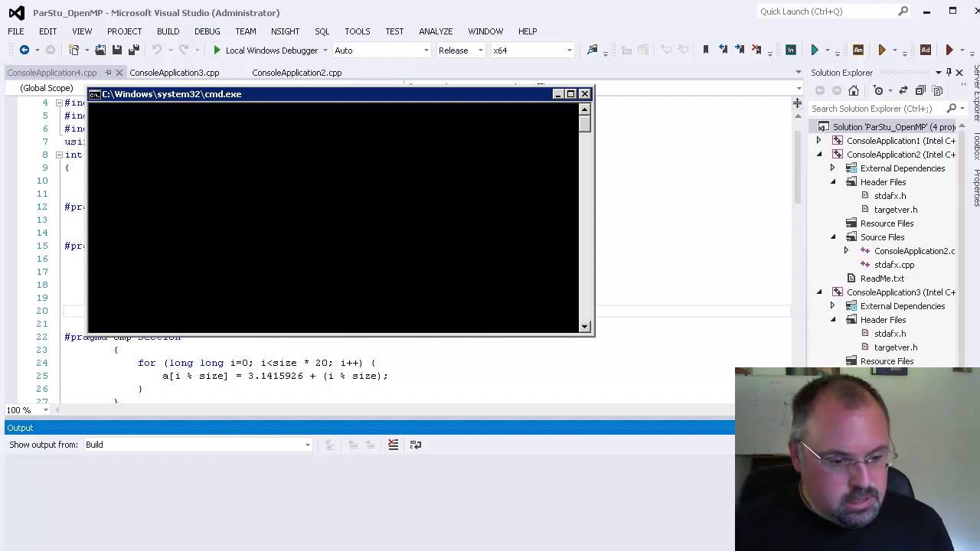The height and width of the screenshot is (551, 980).
Task: Collapse code outline at line 4
Action: point(59,103)
